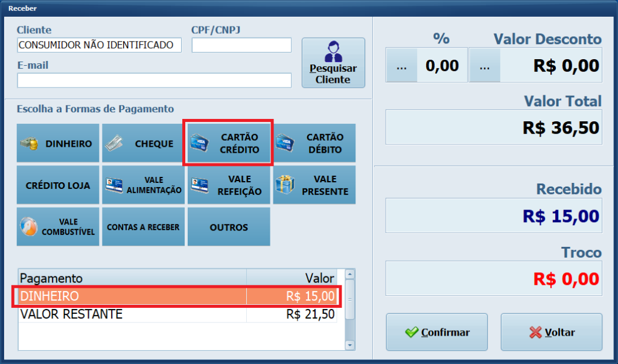618x364 pixels.
Task: Focus the E-mail text field
Action: (154, 80)
